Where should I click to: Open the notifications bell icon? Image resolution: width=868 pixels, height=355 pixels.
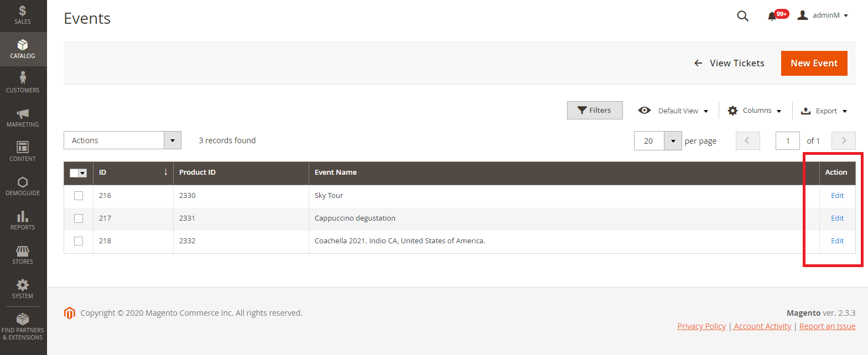772,16
